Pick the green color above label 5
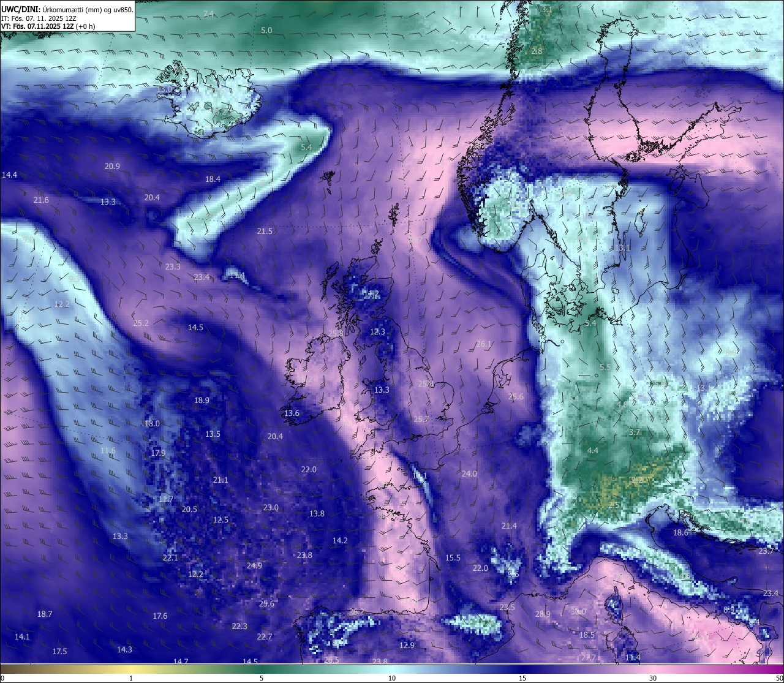 262,669
